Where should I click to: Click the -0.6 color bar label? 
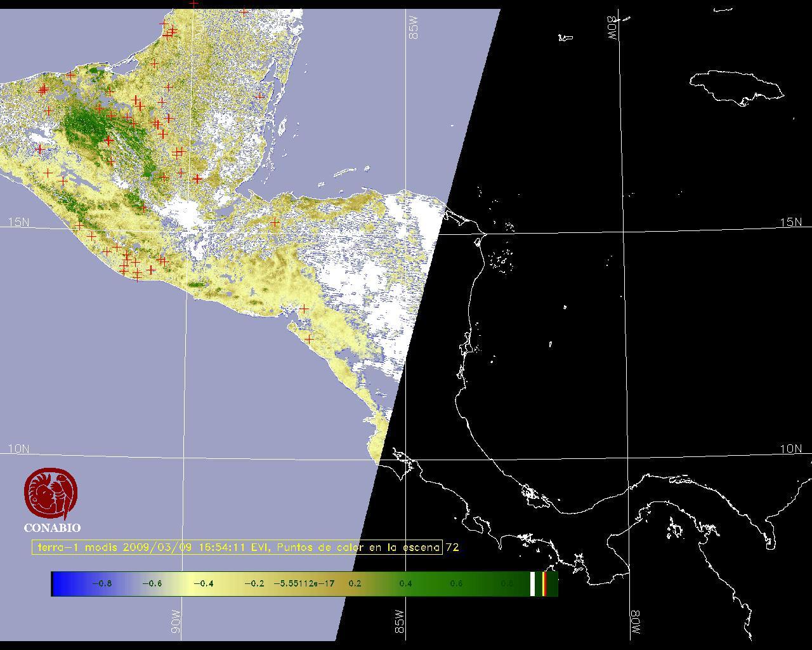tap(152, 583)
